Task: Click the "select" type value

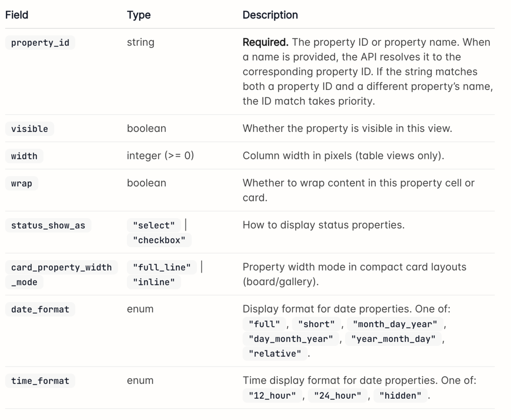Action: 154,225
